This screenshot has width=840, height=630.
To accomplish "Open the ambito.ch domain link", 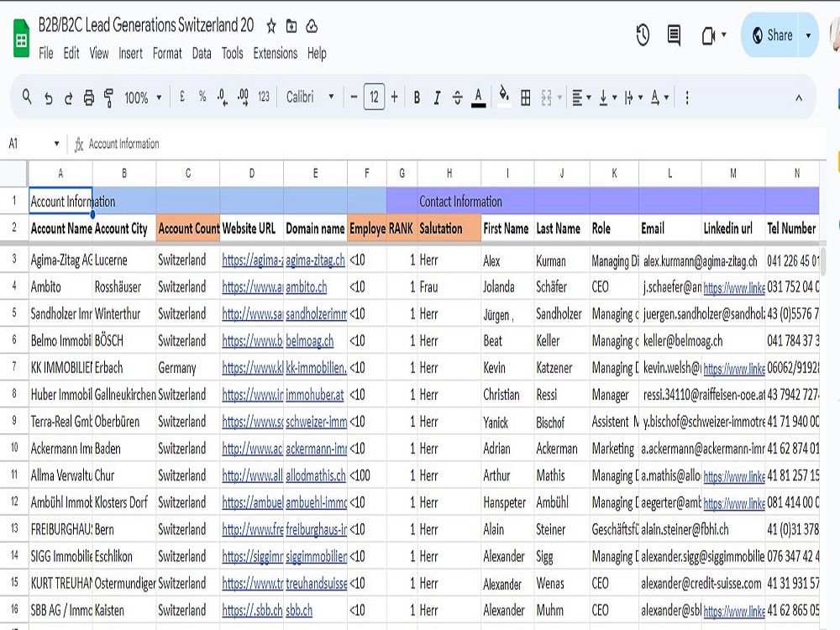I will (x=306, y=287).
